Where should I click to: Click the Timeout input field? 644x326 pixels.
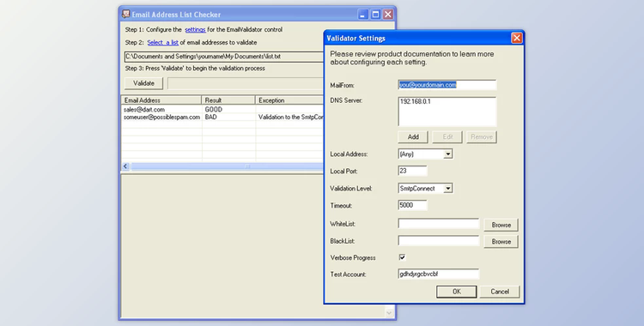tap(412, 205)
